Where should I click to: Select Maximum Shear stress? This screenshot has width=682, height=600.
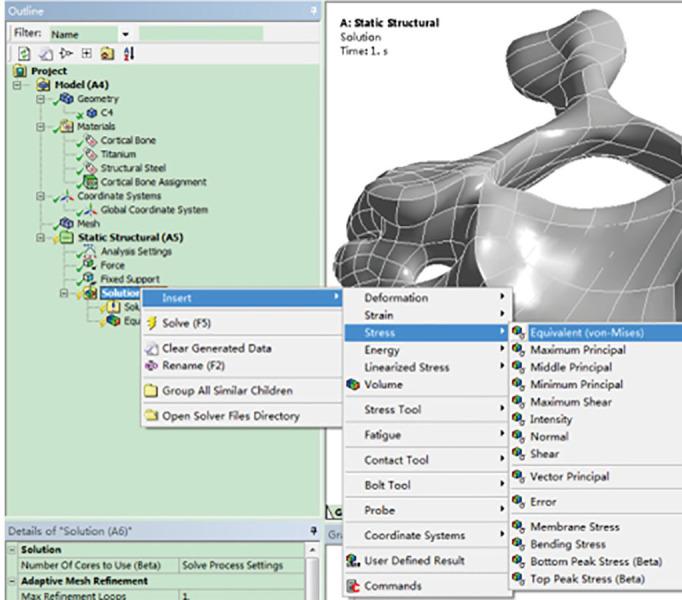tap(597, 402)
